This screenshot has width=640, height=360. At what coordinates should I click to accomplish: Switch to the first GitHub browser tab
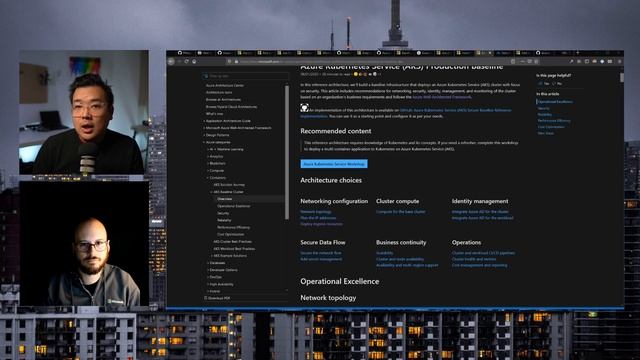click(x=184, y=53)
